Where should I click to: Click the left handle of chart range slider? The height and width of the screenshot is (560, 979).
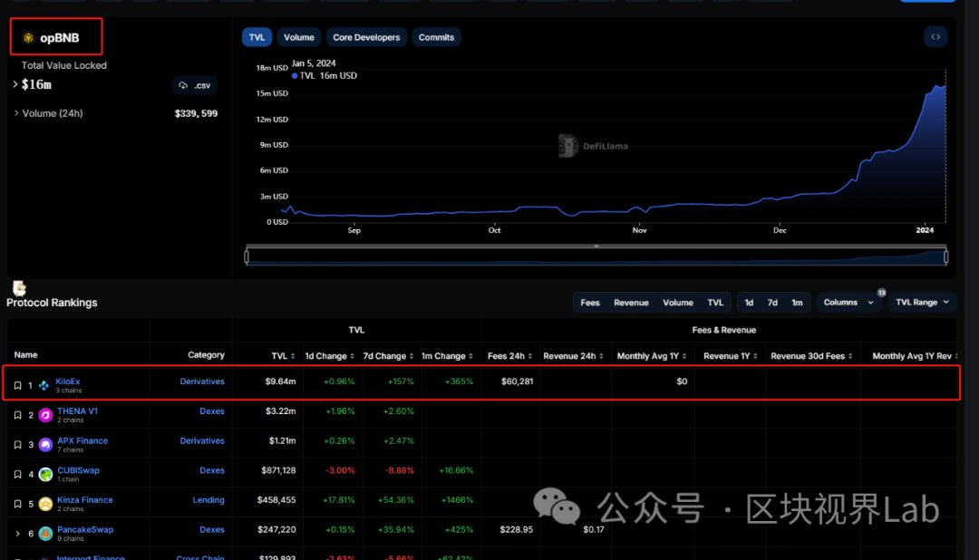coord(247,256)
